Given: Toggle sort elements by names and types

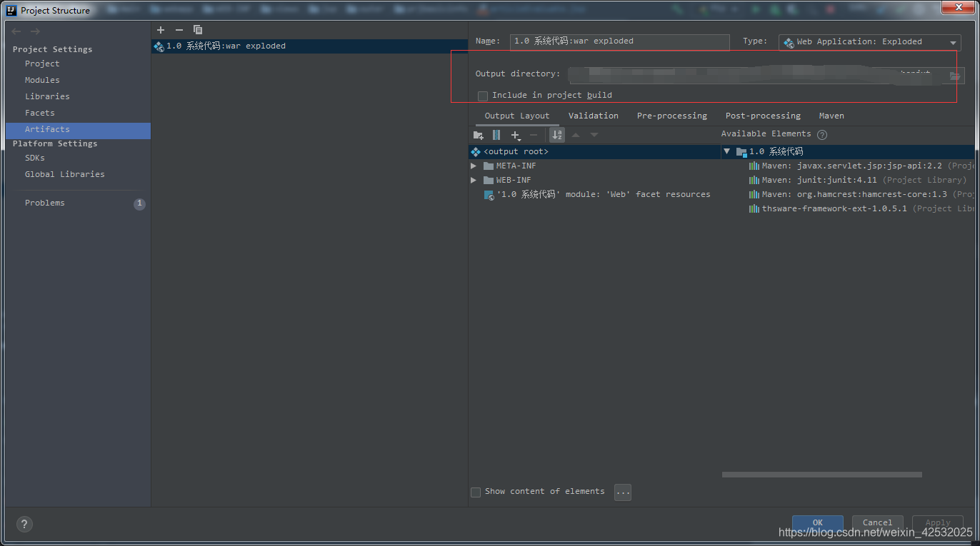Looking at the screenshot, I should point(557,135).
